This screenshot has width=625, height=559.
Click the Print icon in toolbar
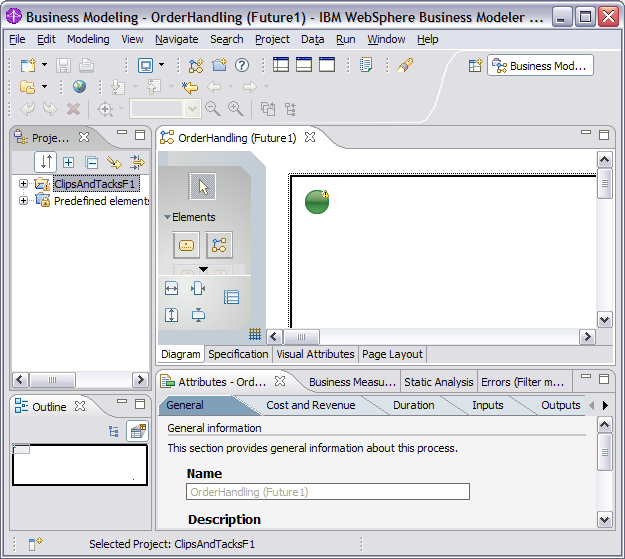86,65
